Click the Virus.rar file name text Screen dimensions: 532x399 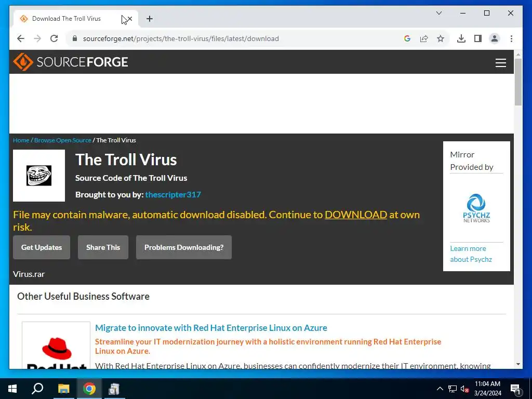click(29, 274)
